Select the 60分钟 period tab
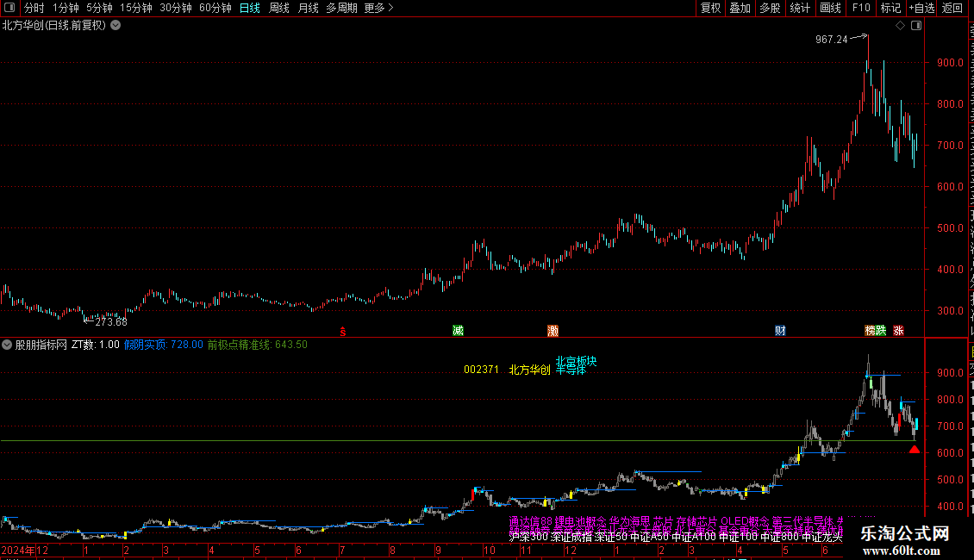Viewport: 974px width, 560px height. coord(215,8)
